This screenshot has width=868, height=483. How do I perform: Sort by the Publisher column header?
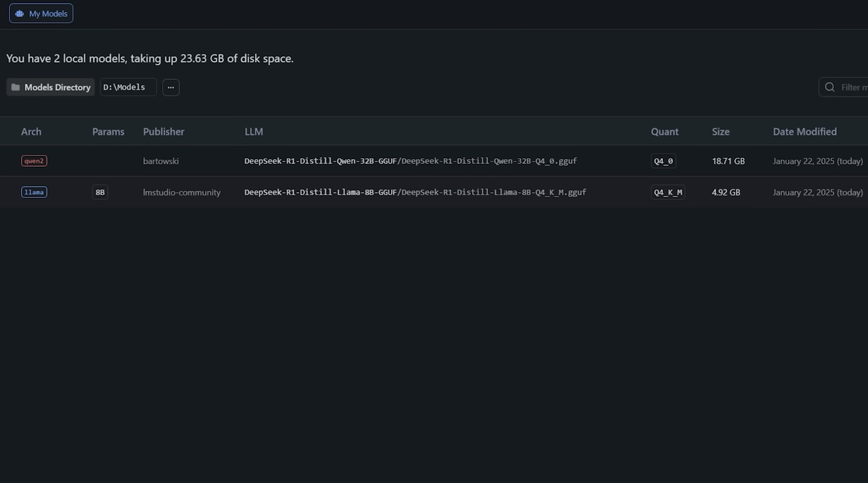click(163, 132)
